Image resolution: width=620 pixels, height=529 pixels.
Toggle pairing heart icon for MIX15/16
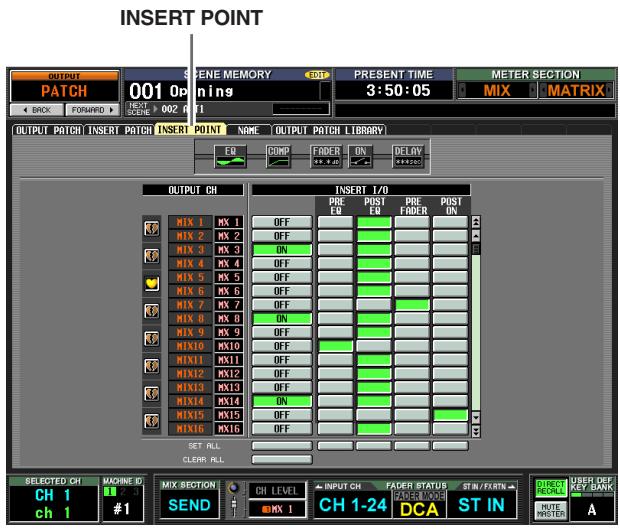151,421
